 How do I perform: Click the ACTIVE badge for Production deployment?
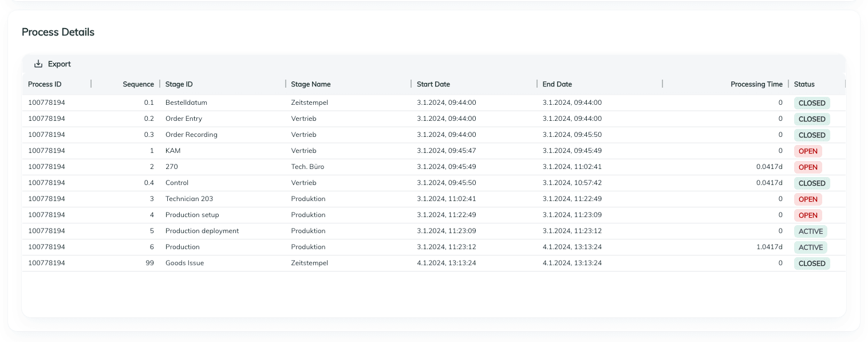coord(810,231)
